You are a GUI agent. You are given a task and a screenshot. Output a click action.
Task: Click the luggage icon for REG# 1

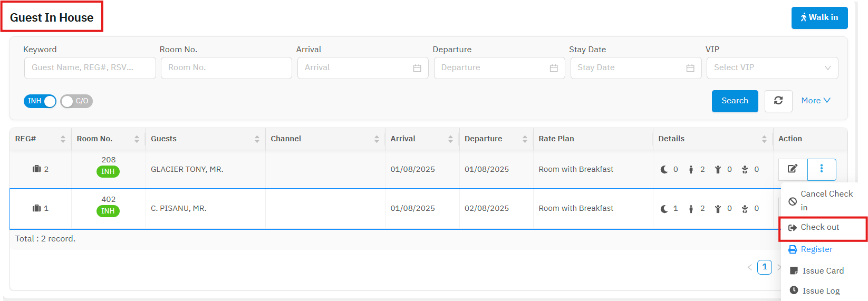36,208
